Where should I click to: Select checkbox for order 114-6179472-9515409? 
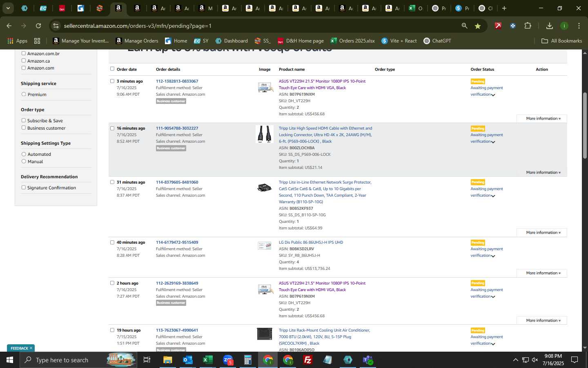pos(112,242)
